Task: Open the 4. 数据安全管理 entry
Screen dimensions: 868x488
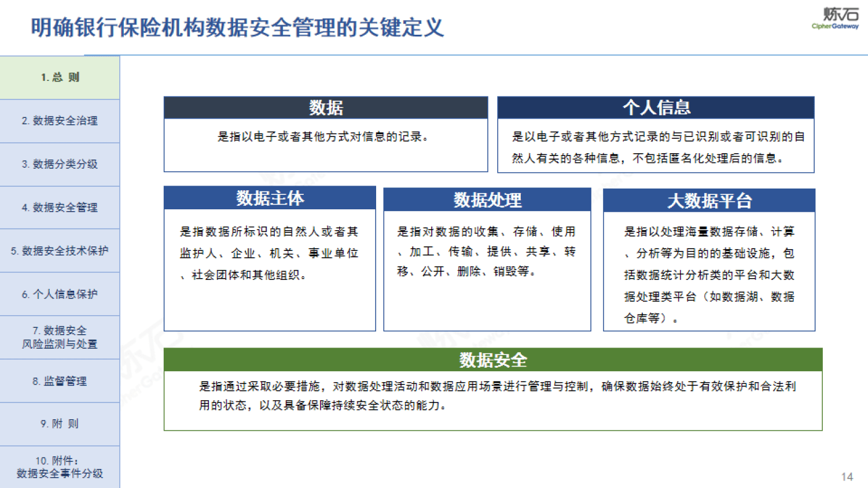Action: [60, 207]
